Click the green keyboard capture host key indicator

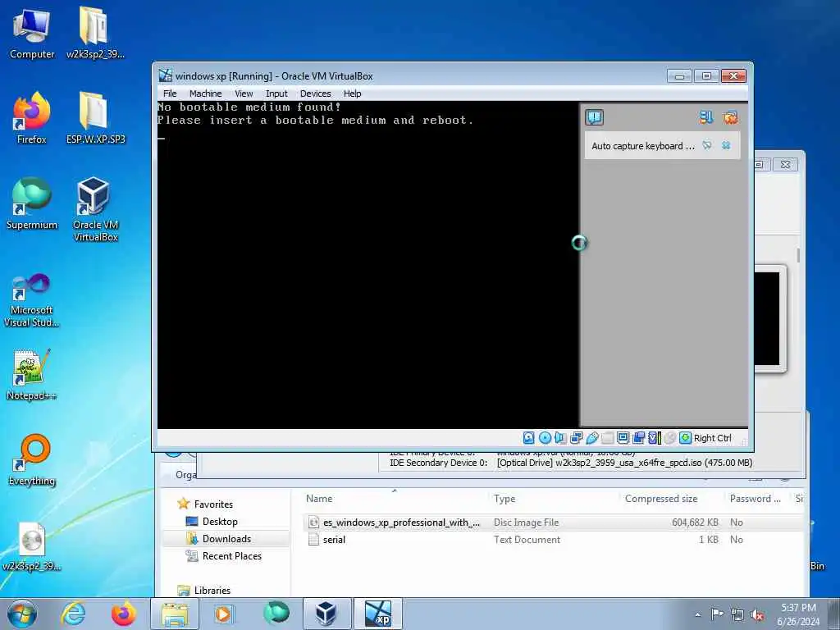tap(685, 438)
